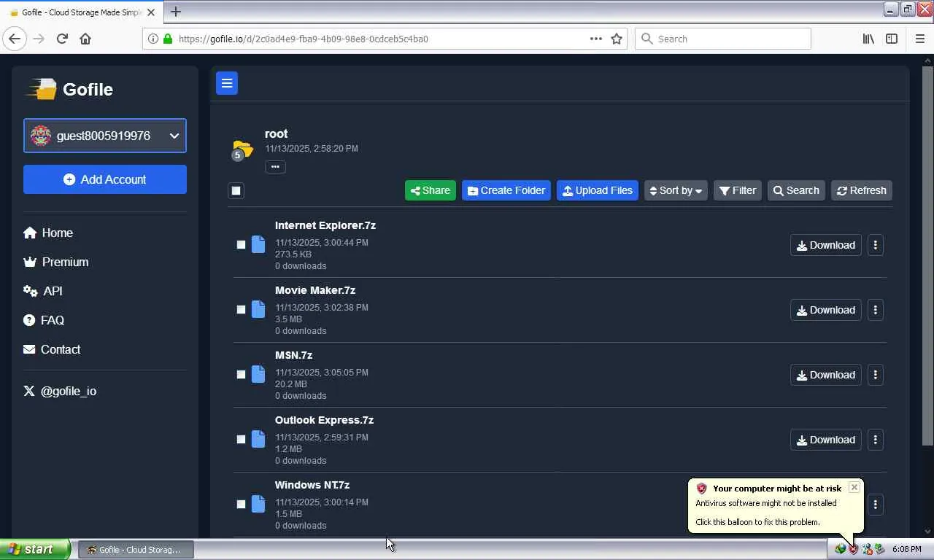
Task: Open Premium in the sidebar
Action: [56, 262]
